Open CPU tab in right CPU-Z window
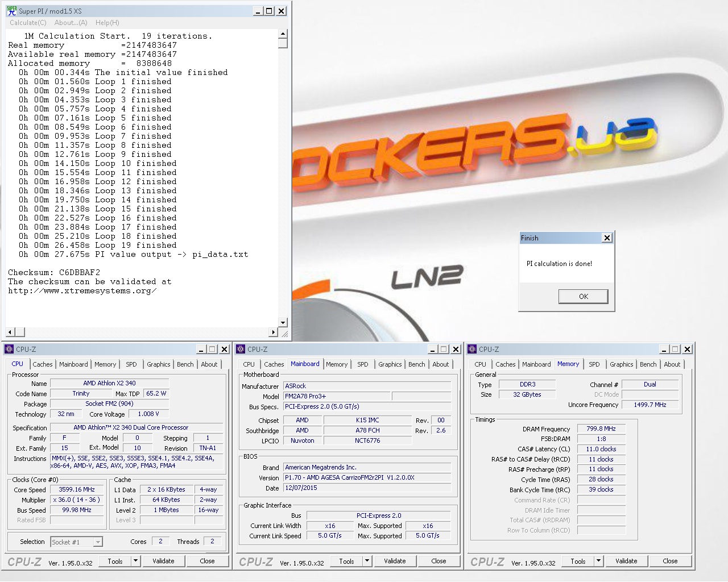Image resolution: width=728 pixels, height=582 pixels. 481,364
